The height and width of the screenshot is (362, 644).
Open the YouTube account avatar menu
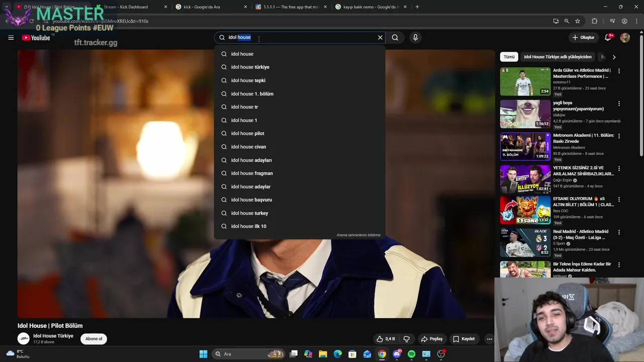625,38
